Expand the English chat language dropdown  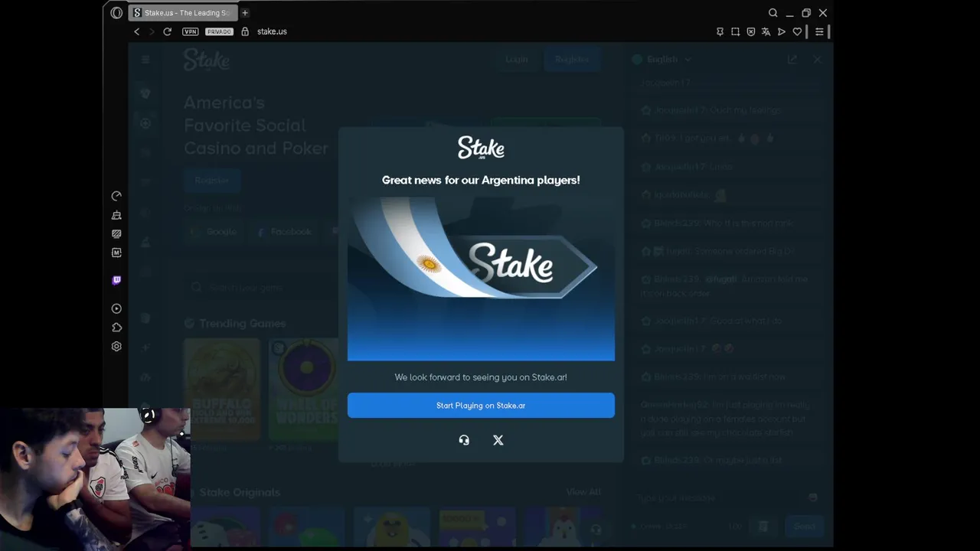(x=661, y=59)
